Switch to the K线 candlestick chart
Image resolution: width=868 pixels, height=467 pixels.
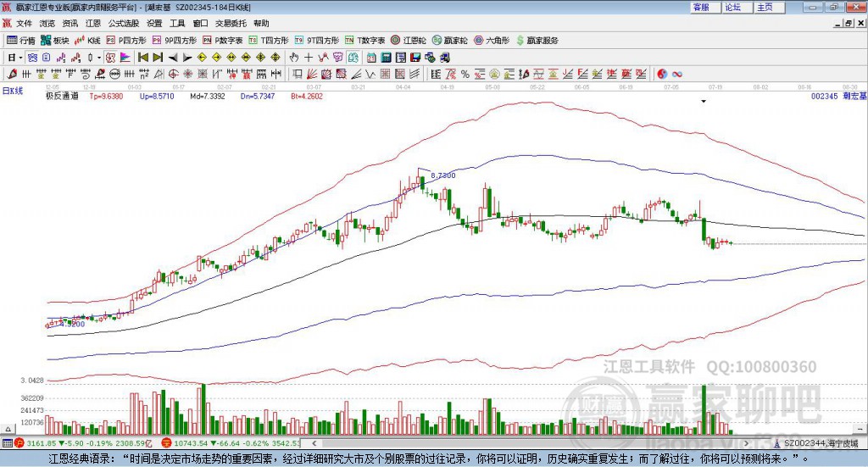tap(87, 41)
